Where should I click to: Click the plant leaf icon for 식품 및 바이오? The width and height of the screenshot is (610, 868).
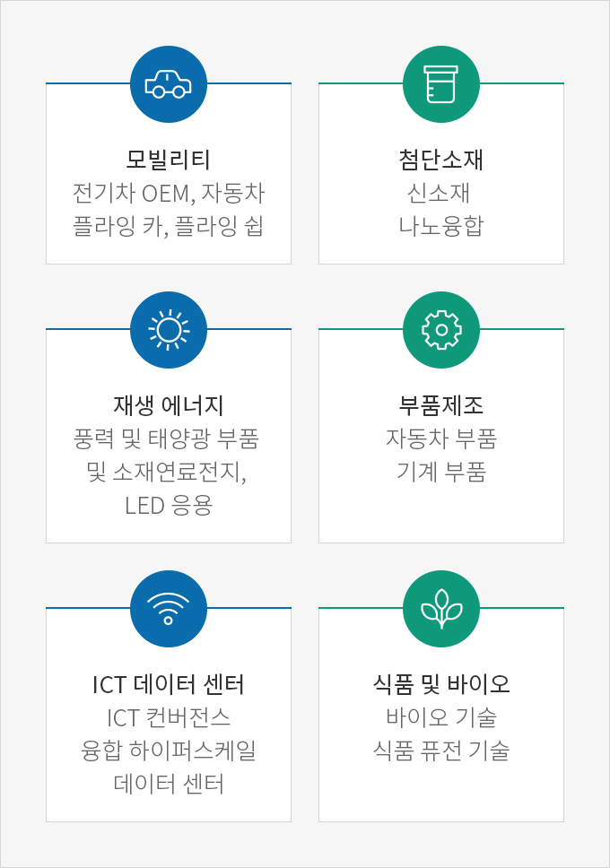[x=441, y=609]
